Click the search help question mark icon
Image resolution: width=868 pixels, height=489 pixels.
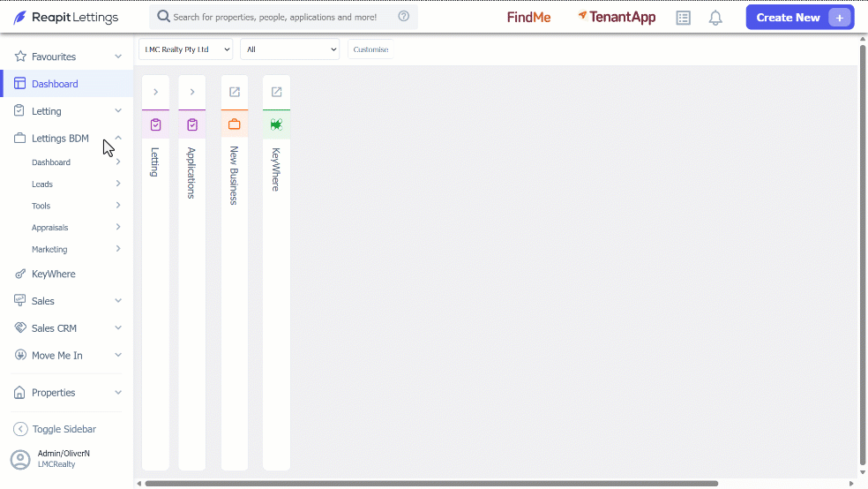point(403,16)
